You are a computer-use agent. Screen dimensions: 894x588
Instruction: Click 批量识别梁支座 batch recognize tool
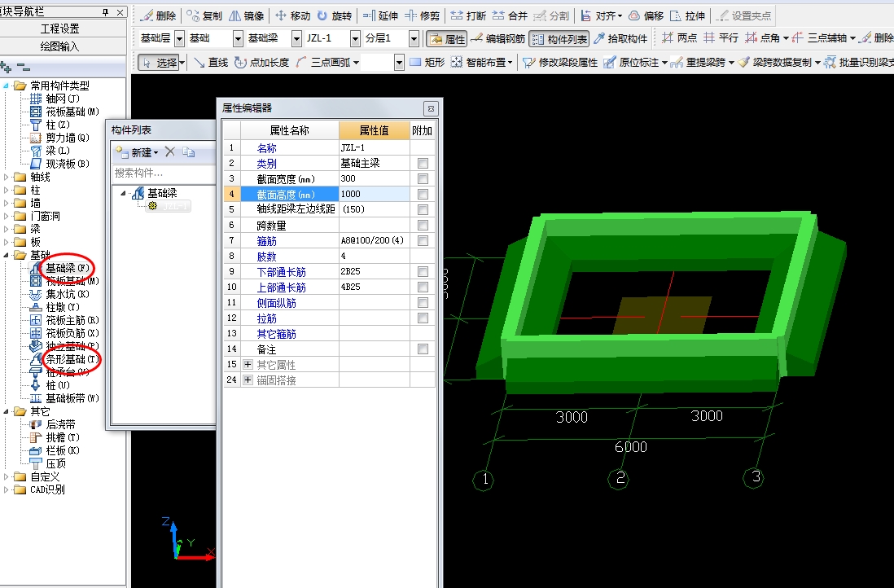[859, 62]
